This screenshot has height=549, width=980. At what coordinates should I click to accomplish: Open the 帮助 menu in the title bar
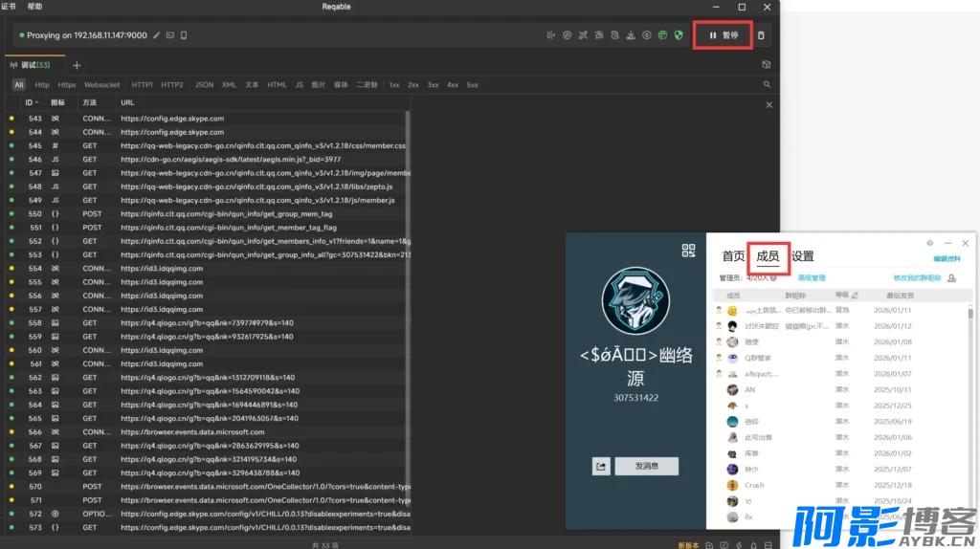tap(34, 7)
